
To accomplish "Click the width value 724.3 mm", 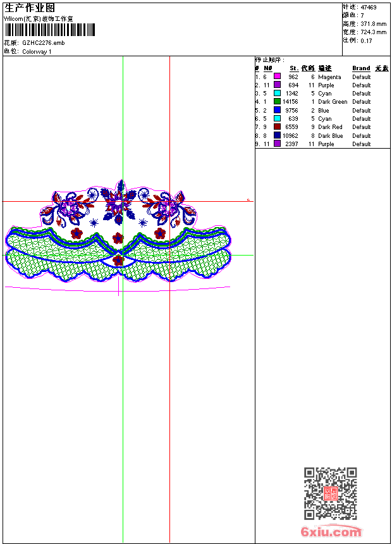I will point(374,32).
